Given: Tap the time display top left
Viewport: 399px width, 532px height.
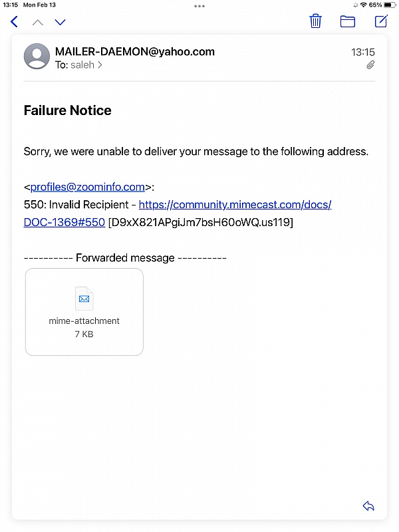Looking at the screenshot, I should click(x=11, y=5).
